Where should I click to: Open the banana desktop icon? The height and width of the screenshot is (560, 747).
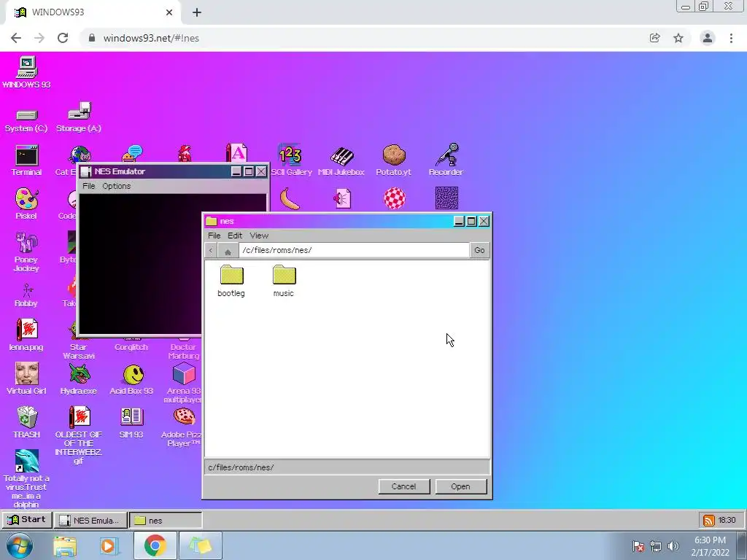point(290,198)
